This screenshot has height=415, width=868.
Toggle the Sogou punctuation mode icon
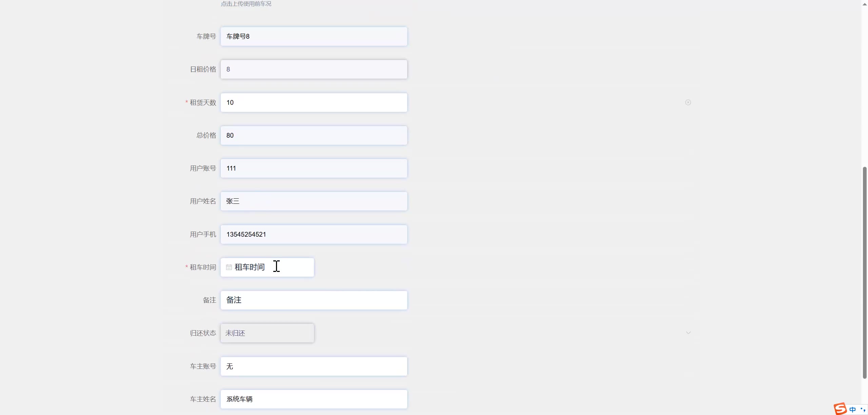point(863,410)
